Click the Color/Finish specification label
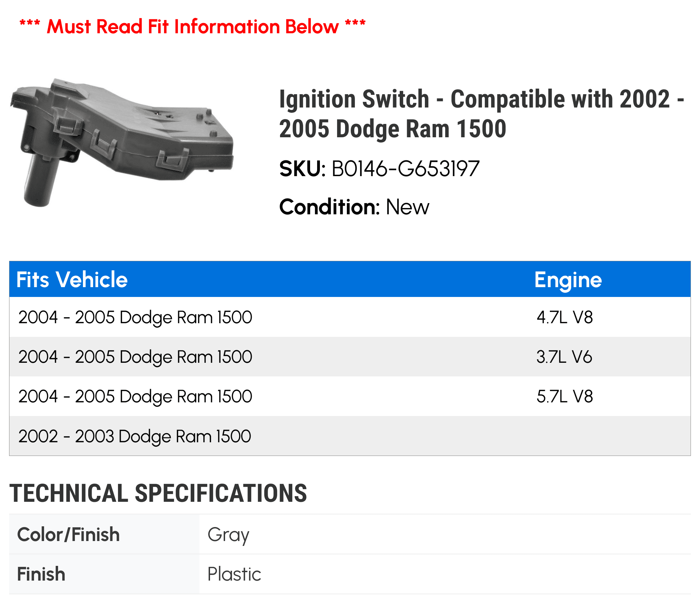 [69, 535]
